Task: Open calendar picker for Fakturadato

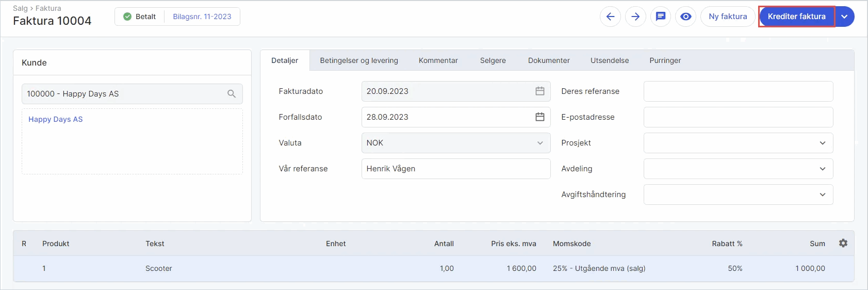Action: tap(540, 91)
